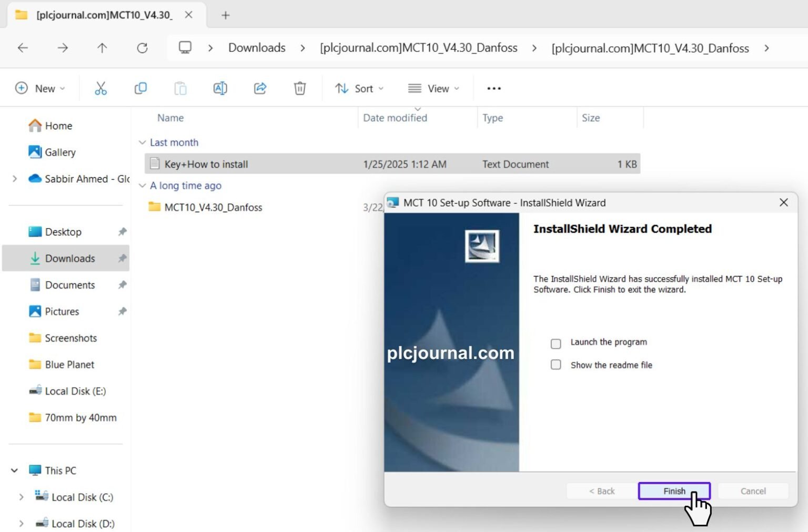Go up one folder level
808x532 pixels.
(x=102, y=48)
